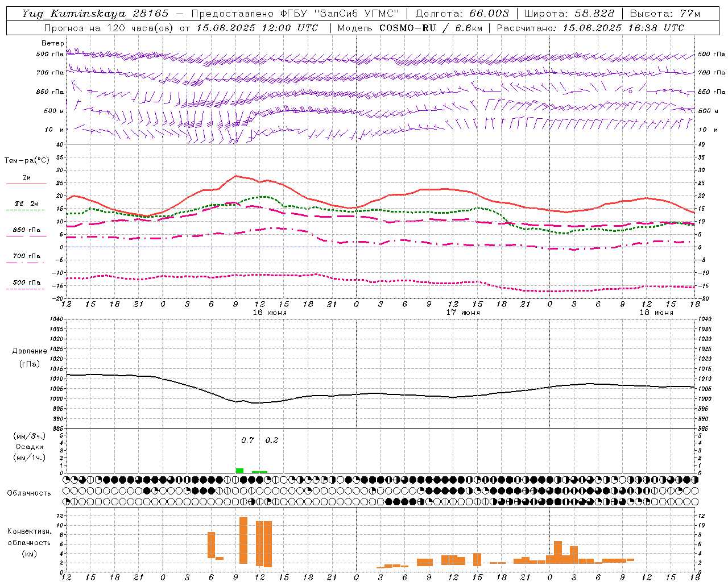Screen dimensions: 728x582
Task: Click the 0.2 precipitation amount value
Action: click(x=272, y=440)
